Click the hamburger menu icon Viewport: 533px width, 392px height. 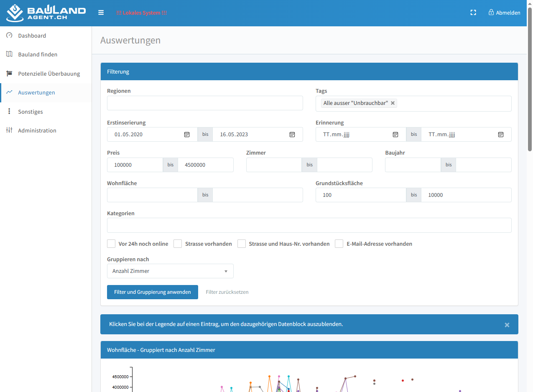coord(101,13)
